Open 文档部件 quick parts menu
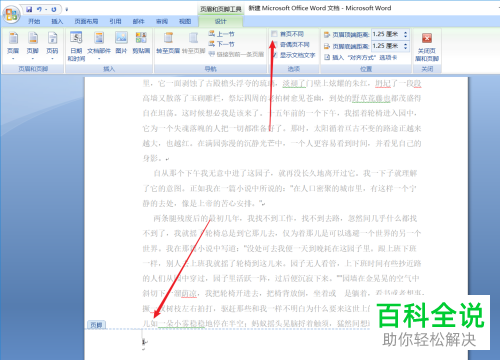The width and height of the screenshot is (500, 360). (99, 46)
